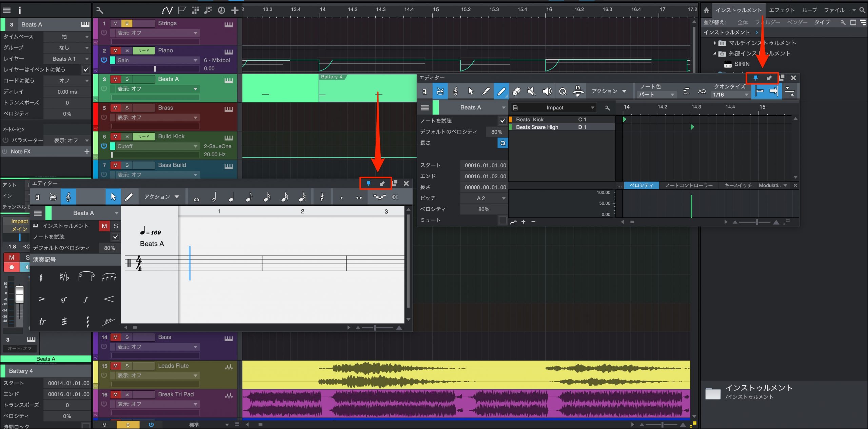Insert the trill symbol from 演奏記号 palette

click(42, 321)
